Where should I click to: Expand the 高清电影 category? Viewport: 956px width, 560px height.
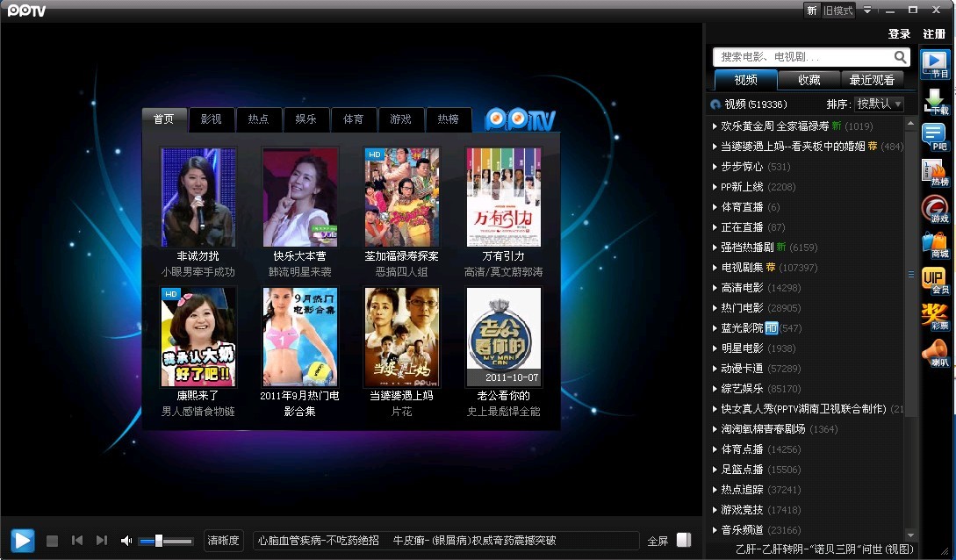point(715,288)
